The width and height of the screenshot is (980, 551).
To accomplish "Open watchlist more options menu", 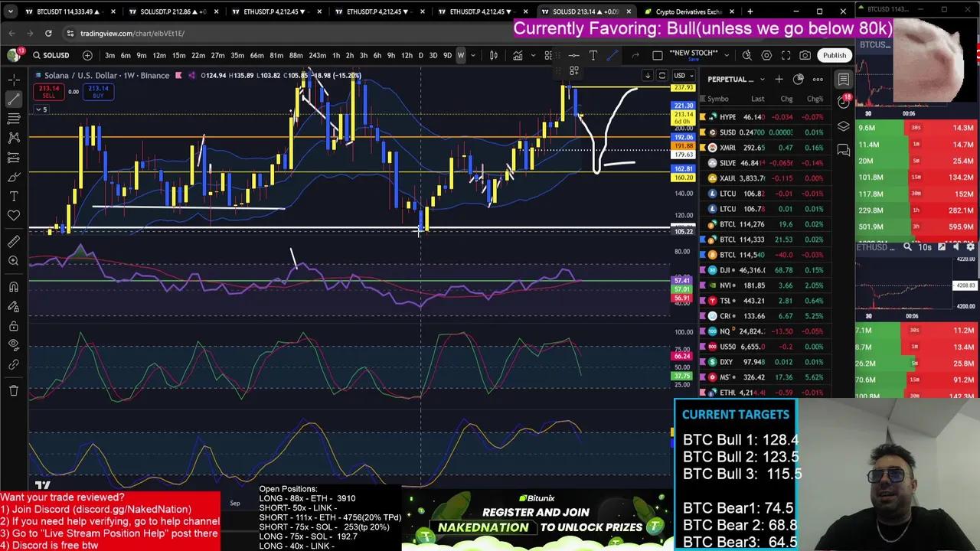I will pyautogui.click(x=818, y=79).
